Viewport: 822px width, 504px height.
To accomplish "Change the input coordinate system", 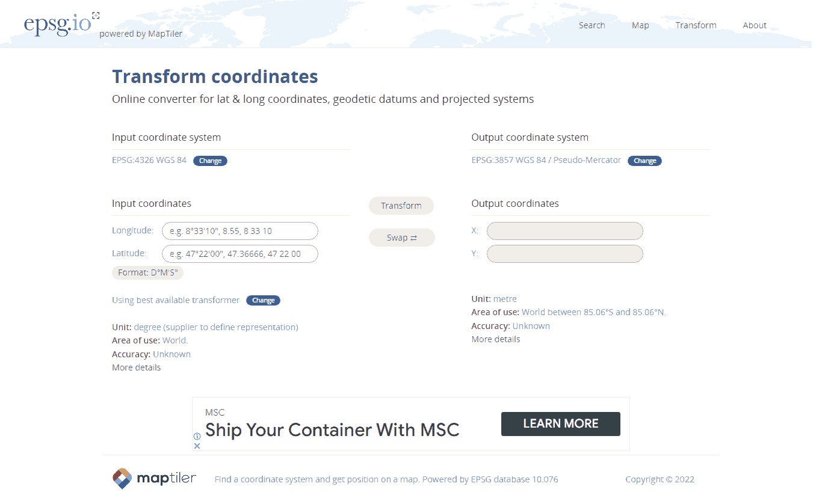I will pyautogui.click(x=210, y=161).
